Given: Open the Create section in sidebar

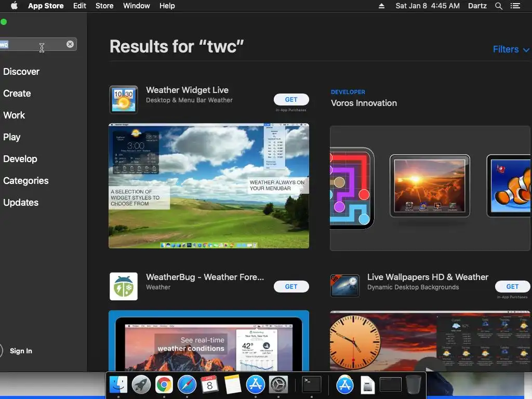Looking at the screenshot, I should coord(17,94).
